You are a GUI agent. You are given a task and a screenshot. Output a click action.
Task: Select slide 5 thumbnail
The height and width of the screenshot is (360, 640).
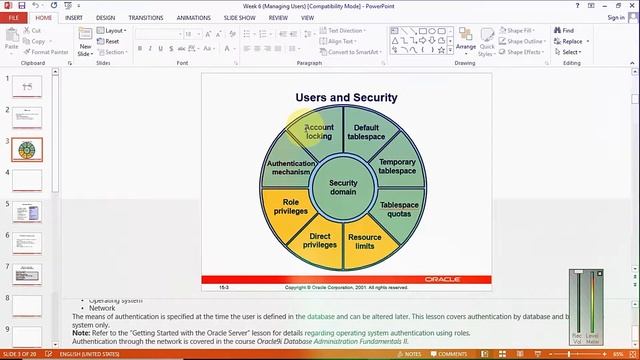pos(27,212)
